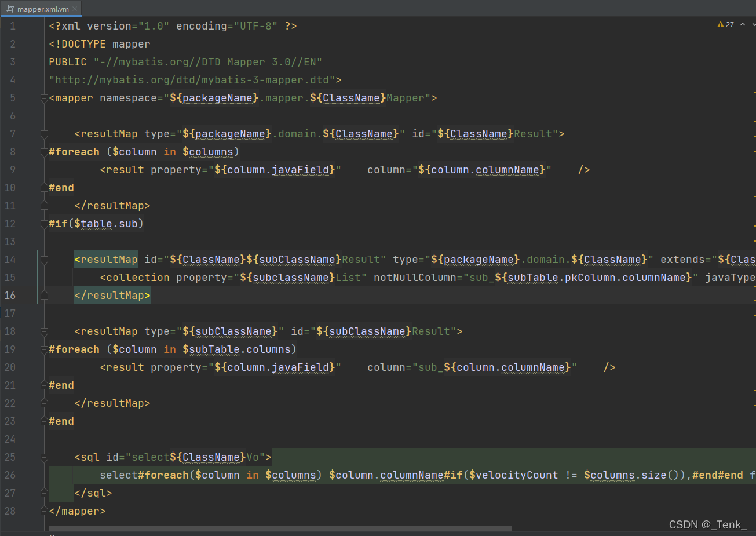Click the '<?xml version' declaration text
This screenshot has height=536, width=756.
point(90,26)
